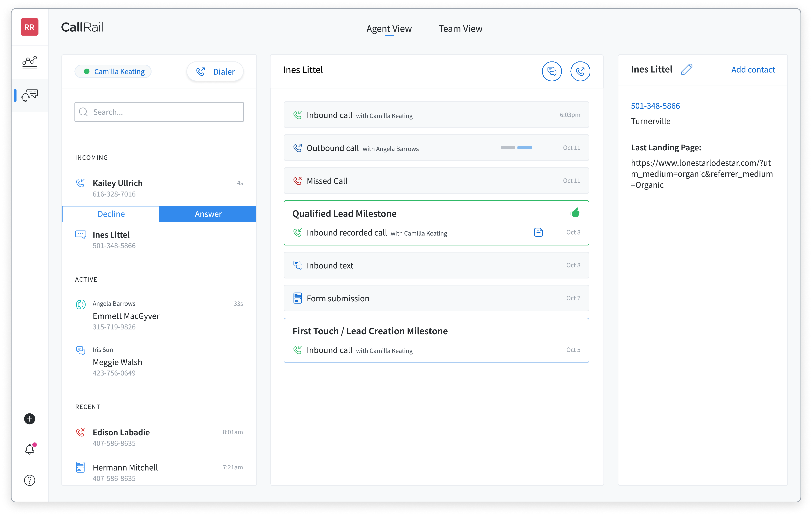812x516 pixels.
Task: View the transcript icon on the inbound recorded call
Action: tap(538, 232)
